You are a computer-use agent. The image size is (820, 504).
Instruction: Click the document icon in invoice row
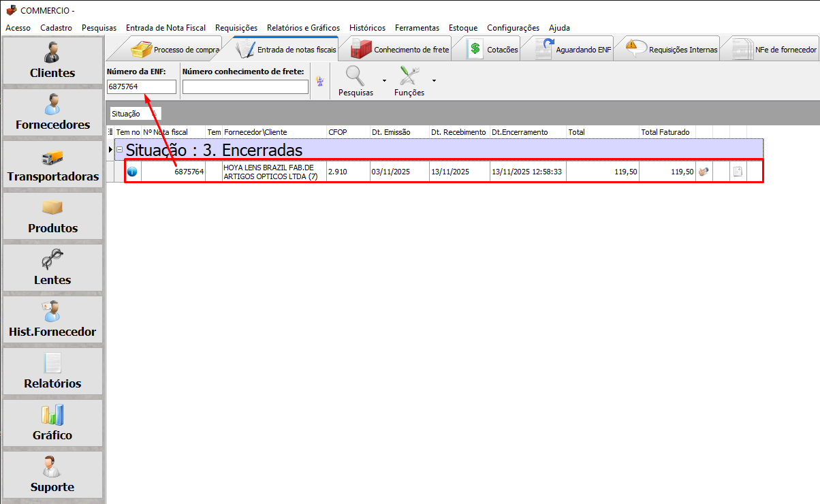coord(738,172)
